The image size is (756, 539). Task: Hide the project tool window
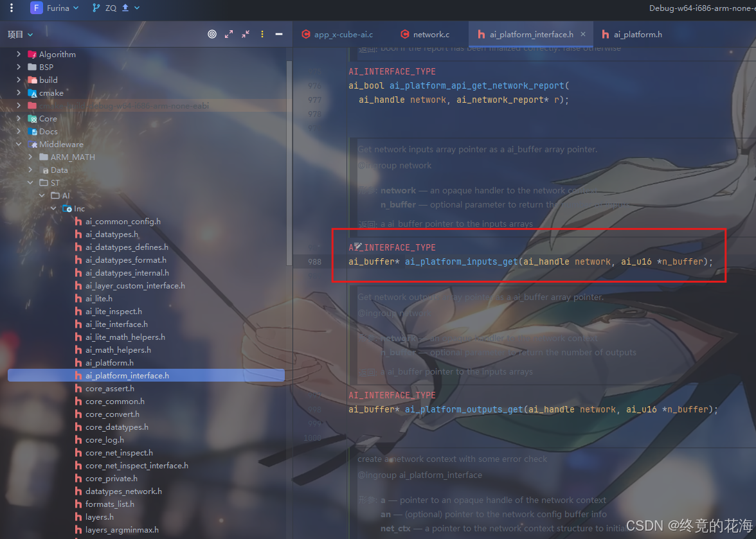pyautogui.click(x=279, y=34)
